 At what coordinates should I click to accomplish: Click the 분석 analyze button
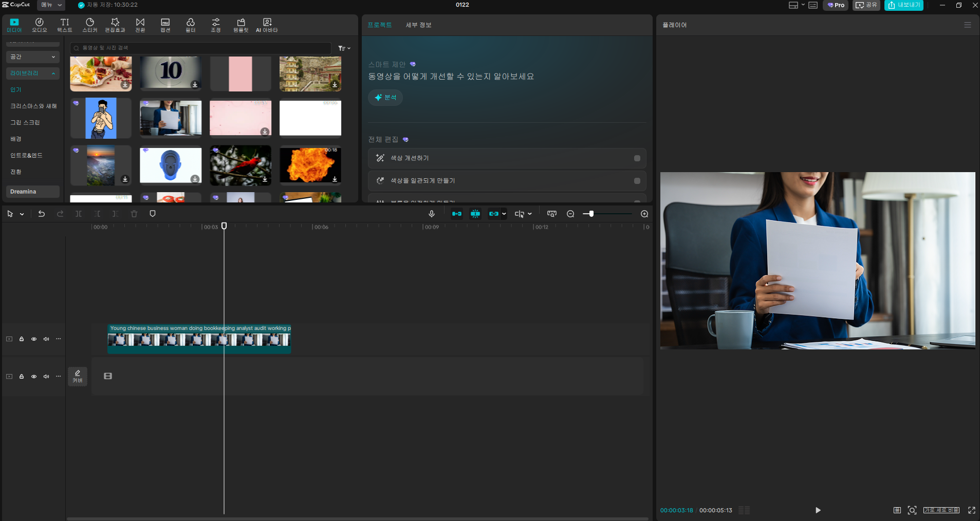click(x=385, y=98)
